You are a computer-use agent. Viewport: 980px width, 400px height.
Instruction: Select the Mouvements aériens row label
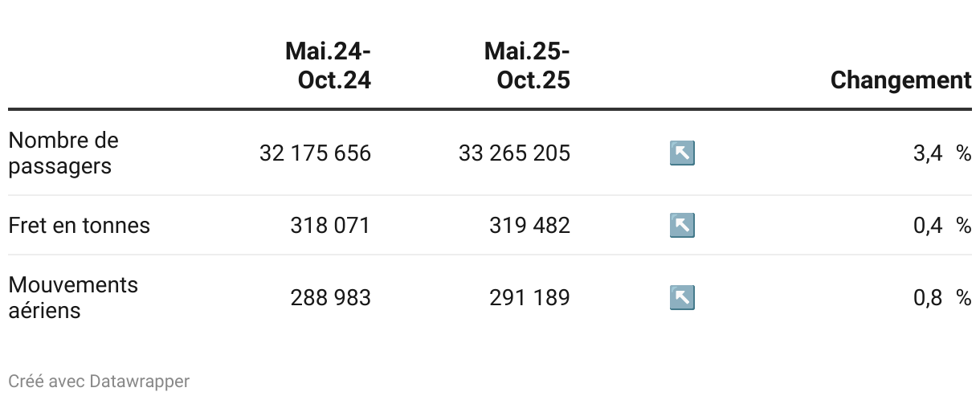click(73, 298)
